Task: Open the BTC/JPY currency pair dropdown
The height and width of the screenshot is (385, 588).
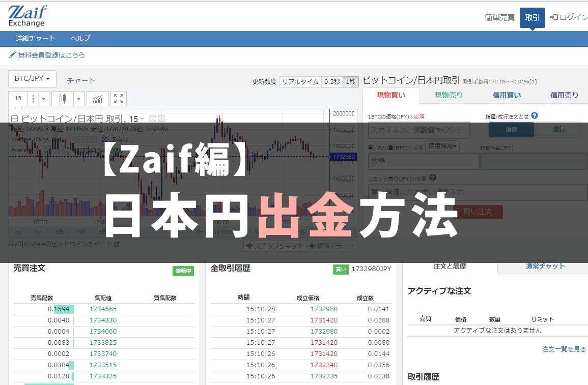Action: coord(32,79)
